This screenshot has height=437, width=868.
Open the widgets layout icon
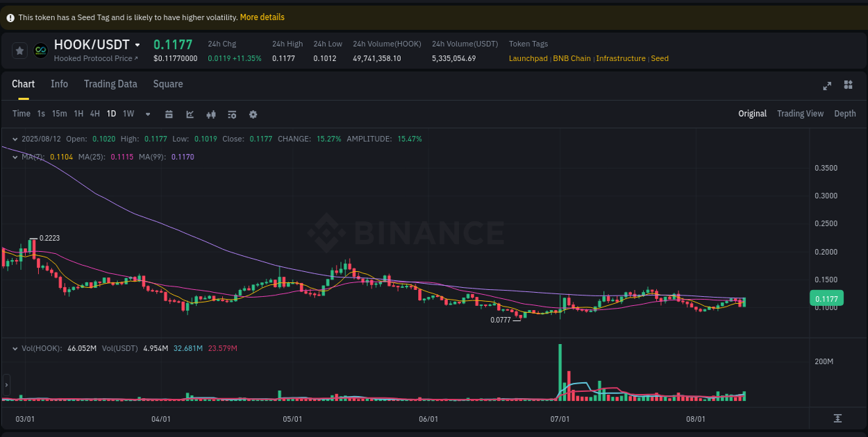(x=848, y=85)
